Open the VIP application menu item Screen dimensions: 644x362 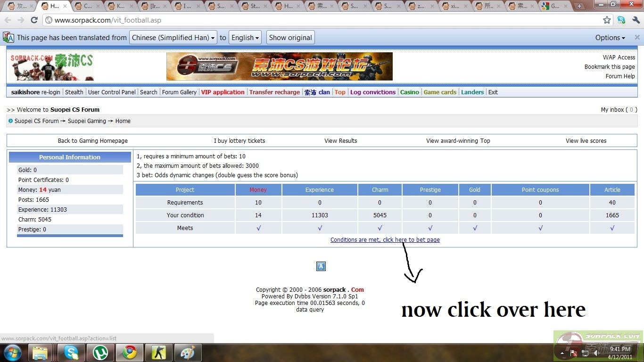point(223,92)
